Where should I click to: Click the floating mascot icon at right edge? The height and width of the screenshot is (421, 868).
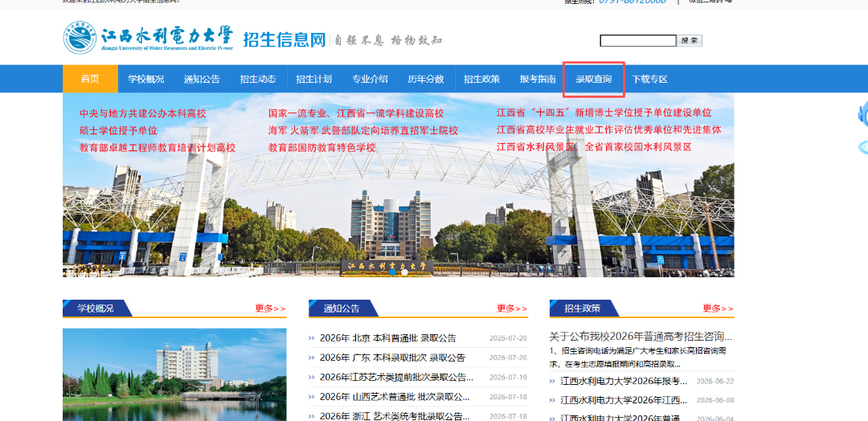coord(862,129)
